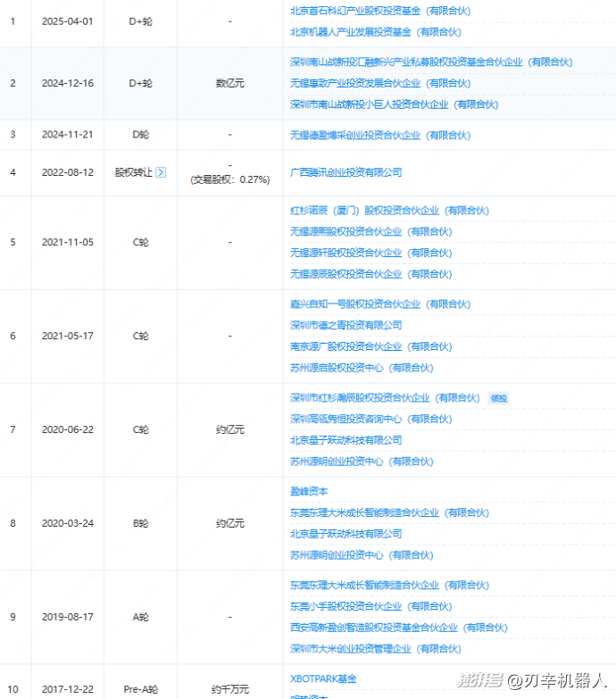Click 数亿元 amount in 2024-12-16 row
Image resolution: width=616 pixels, height=699 pixels.
tap(230, 83)
